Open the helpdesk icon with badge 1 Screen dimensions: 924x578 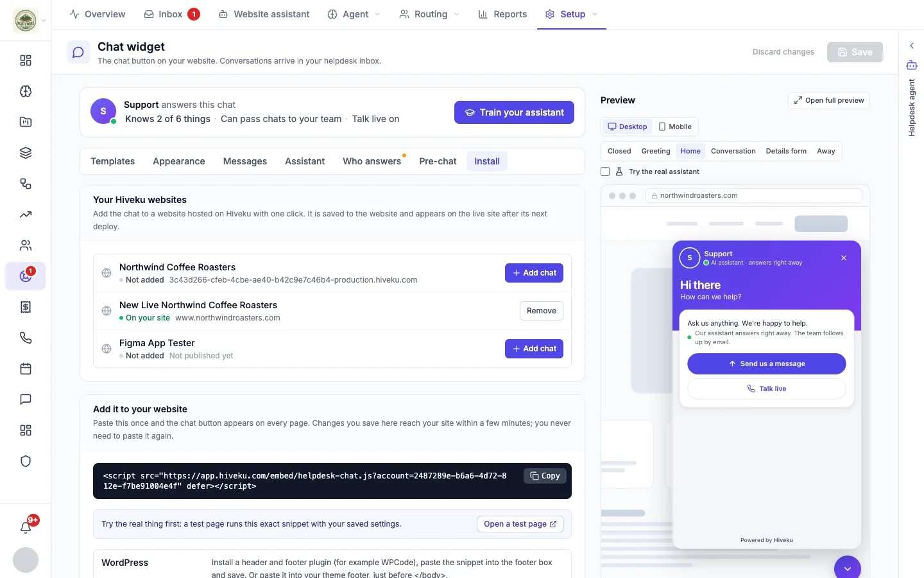[26, 276]
